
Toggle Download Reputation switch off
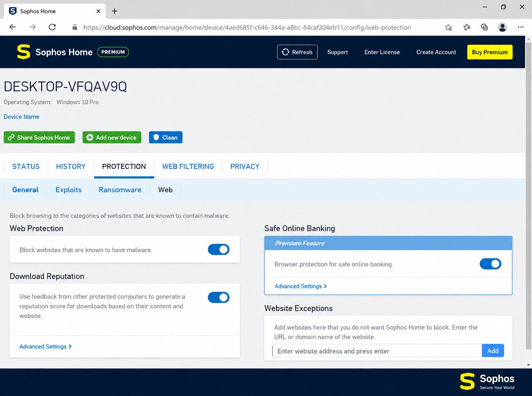pos(218,298)
